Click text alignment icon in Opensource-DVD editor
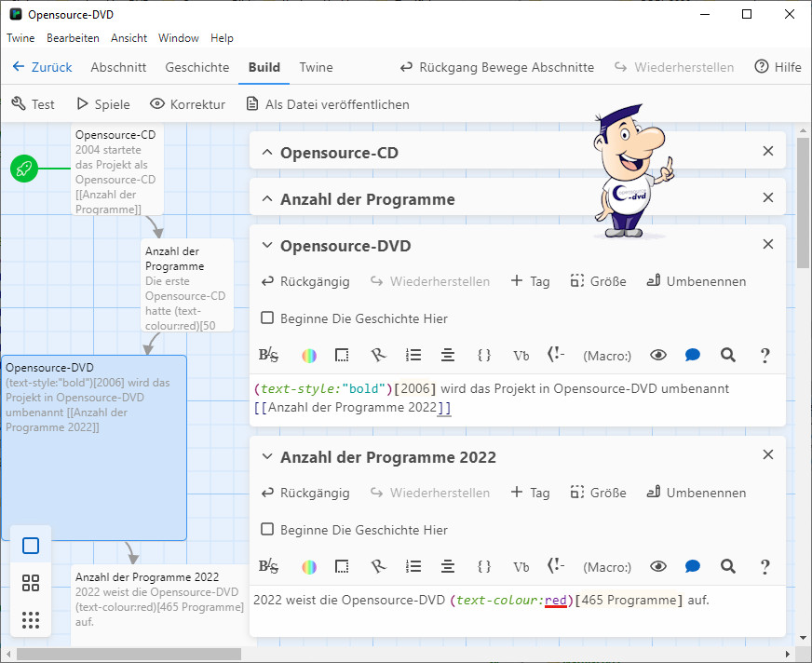This screenshot has width=812, height=663. coord(448,356)
